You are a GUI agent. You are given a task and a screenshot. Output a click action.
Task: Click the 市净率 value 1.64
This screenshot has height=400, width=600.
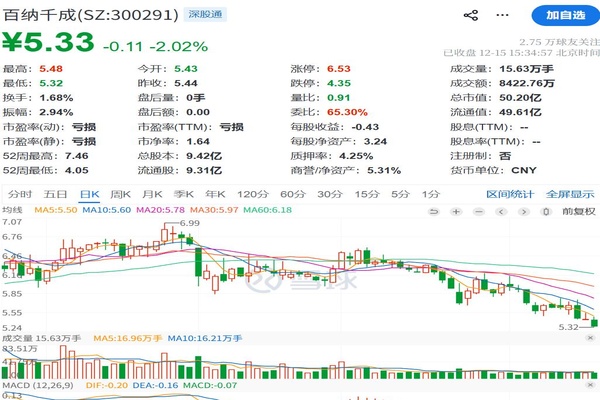click(x=198, y=141)
